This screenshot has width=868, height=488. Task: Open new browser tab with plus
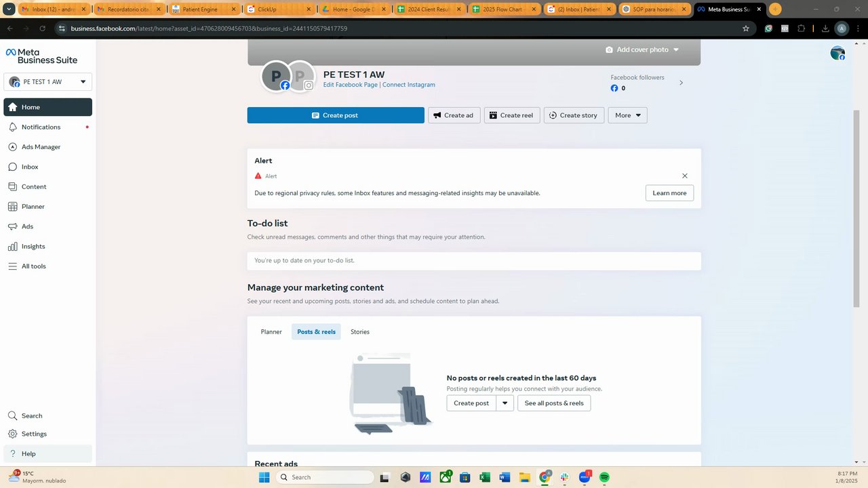point(775,9)
